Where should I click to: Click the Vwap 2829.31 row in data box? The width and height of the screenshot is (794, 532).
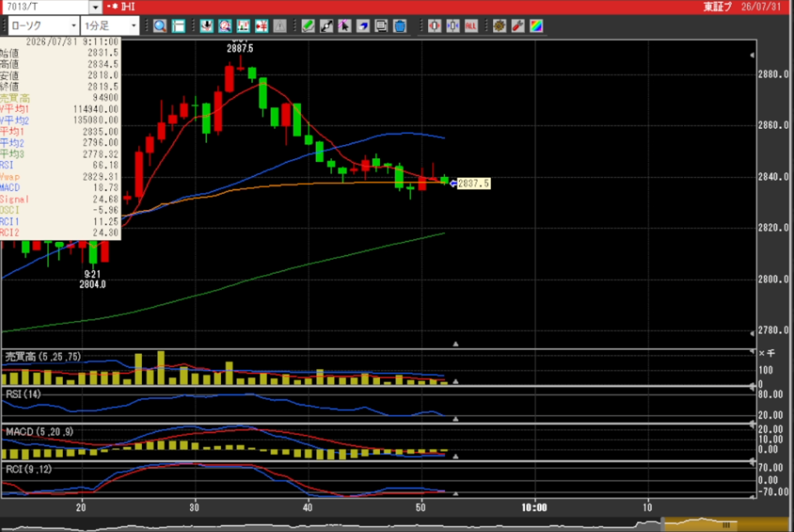coord(59,177)
